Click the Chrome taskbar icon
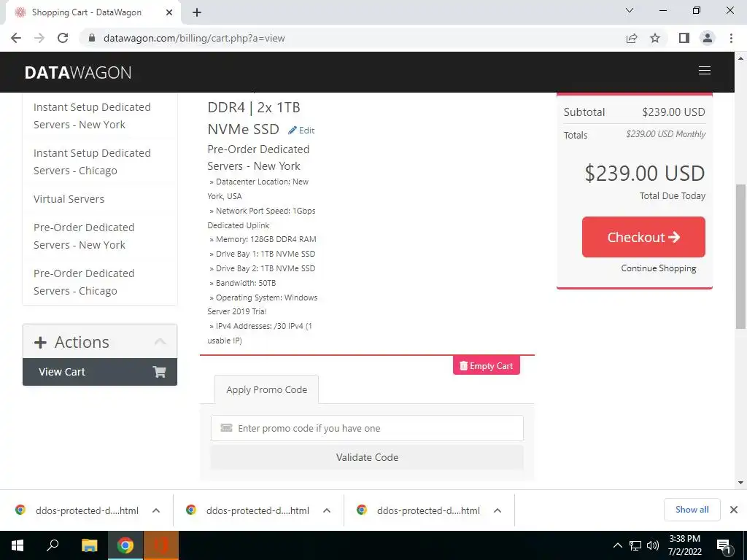This screenshot has height=560, width=747. pyautogui.click(x=125, y=545)
